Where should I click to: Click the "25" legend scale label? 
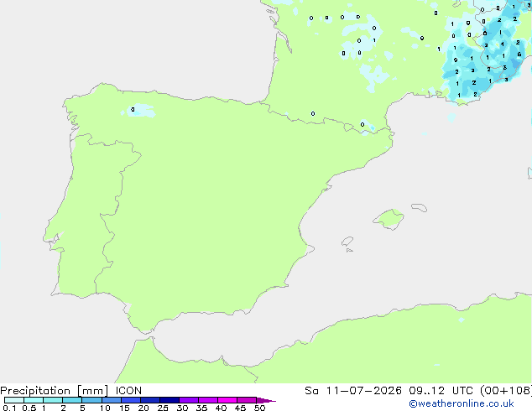[x=163, y=408]
